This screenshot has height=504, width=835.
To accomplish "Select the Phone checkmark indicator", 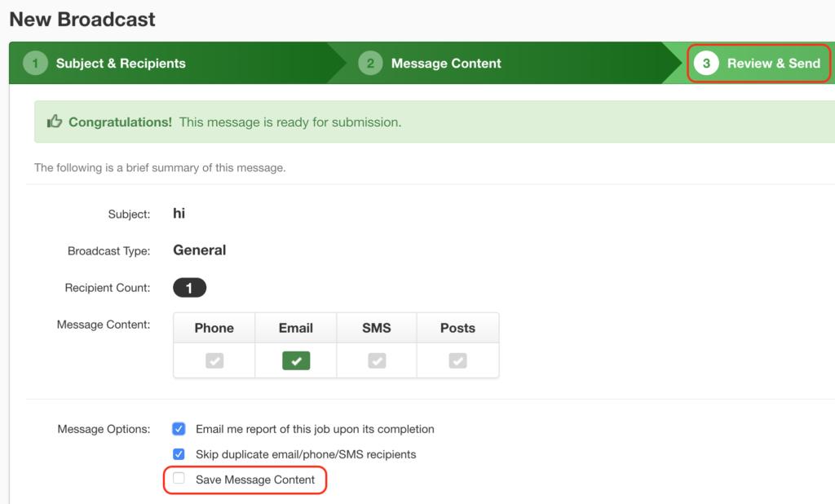I will pos(214,360).
